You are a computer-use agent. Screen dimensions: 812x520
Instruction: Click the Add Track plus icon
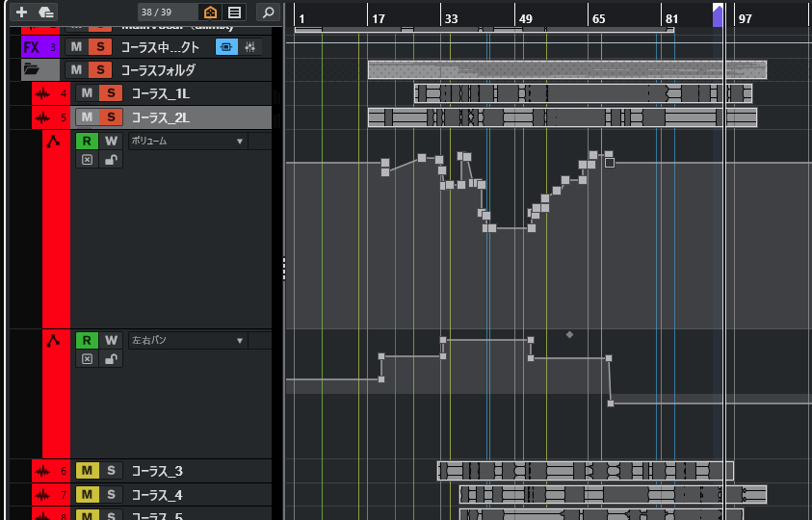[21, 12]
